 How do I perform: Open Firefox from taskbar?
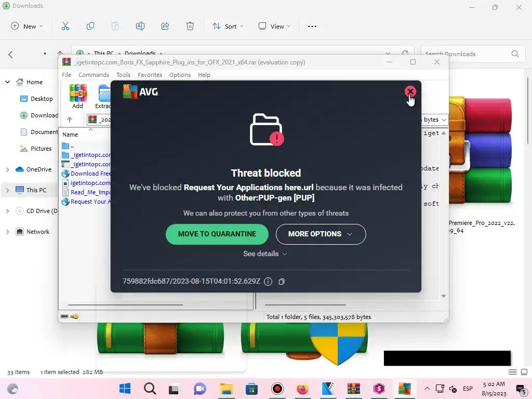tap(303, 389)
